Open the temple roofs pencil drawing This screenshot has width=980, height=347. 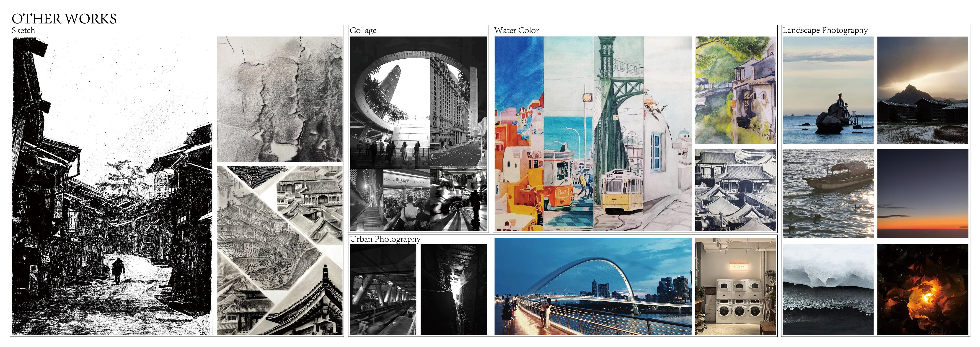(280, 250)
